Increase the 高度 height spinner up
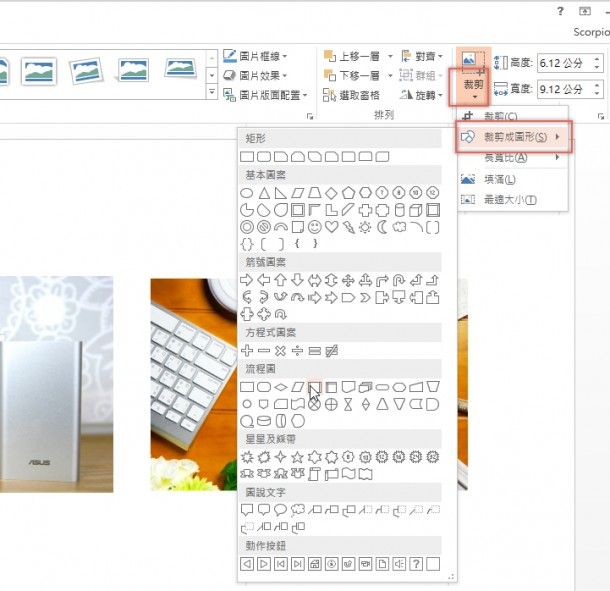 [x=598, y=59]
